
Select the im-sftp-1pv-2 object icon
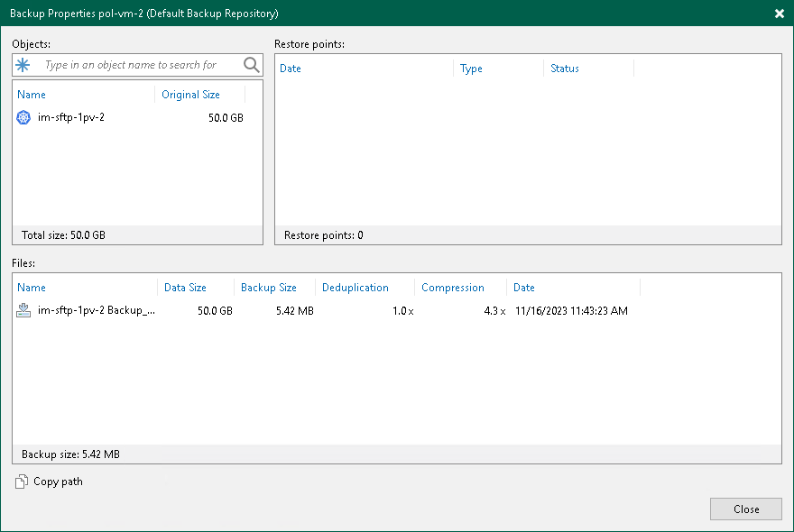coord(23,117)
